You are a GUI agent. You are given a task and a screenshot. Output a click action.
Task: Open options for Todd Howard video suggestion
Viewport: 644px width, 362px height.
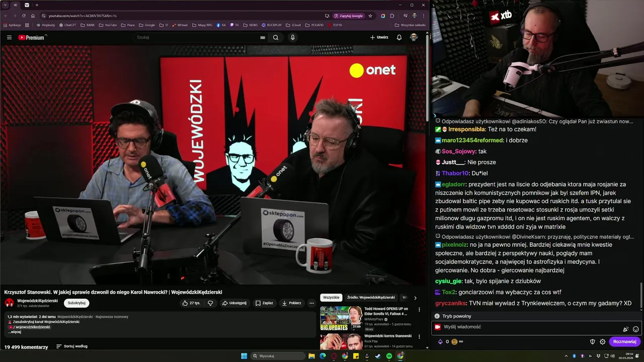[419, 310]
